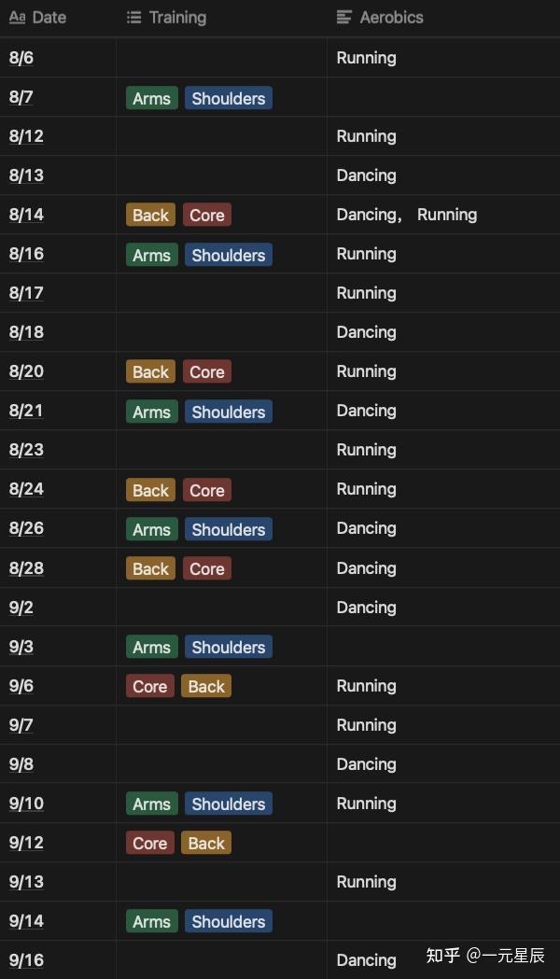Click the Aerobics text property icon
This screenshot has height=979, width=560.
coord(344,18)
